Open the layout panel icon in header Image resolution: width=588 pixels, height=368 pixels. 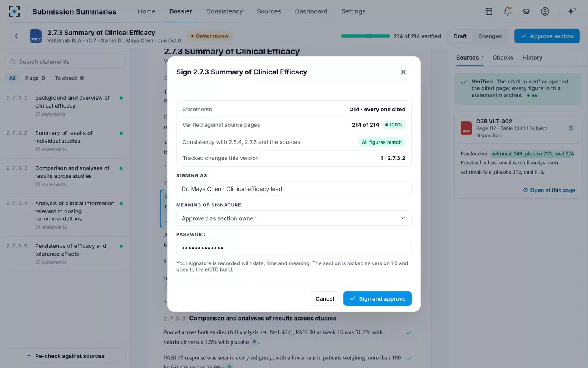click(489, 11)
